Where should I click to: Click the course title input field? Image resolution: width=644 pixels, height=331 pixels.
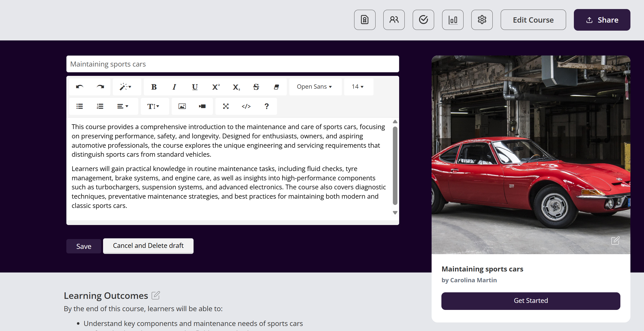click(233, 64)
